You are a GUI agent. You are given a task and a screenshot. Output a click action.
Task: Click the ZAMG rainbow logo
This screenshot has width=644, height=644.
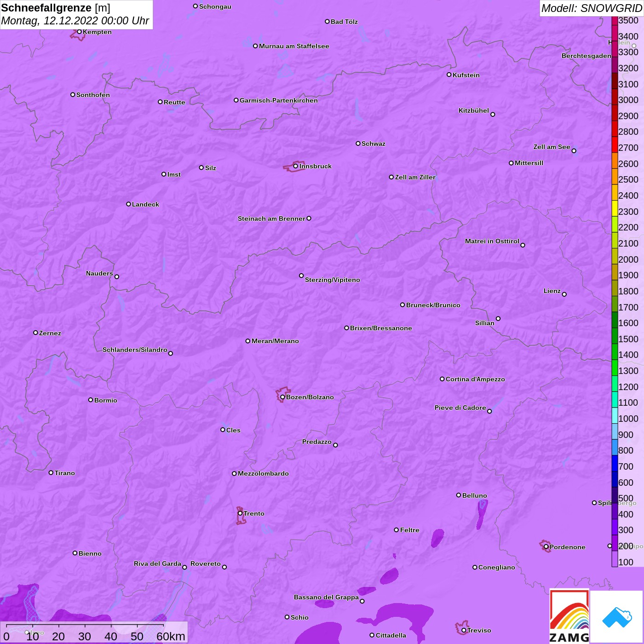point(569,616)
